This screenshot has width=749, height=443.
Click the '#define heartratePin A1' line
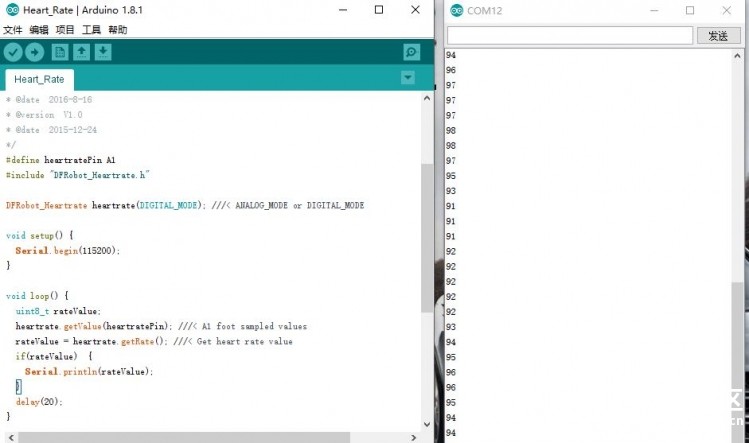point(61,160)
